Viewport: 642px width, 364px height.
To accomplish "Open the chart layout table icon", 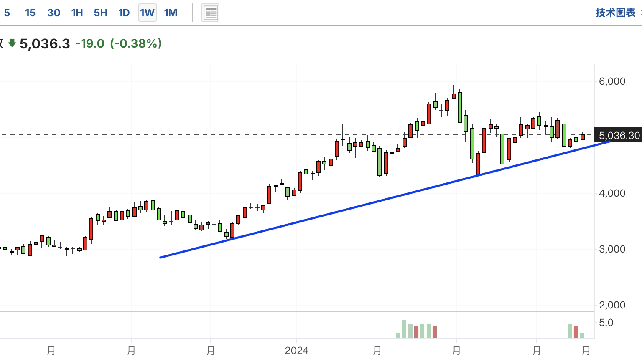I will pos(210,13).
